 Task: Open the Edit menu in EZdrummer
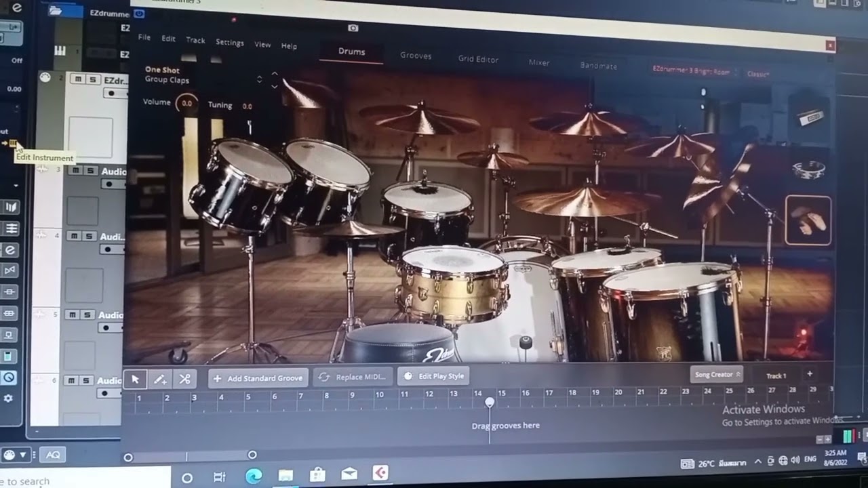[x=168, y=39]
